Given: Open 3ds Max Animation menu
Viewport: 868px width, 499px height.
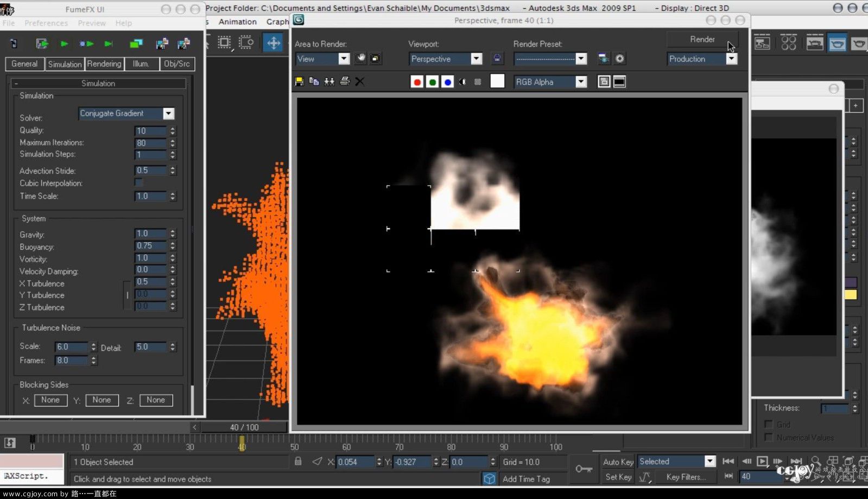Looking at the screenshot, I should pos(238,22).
